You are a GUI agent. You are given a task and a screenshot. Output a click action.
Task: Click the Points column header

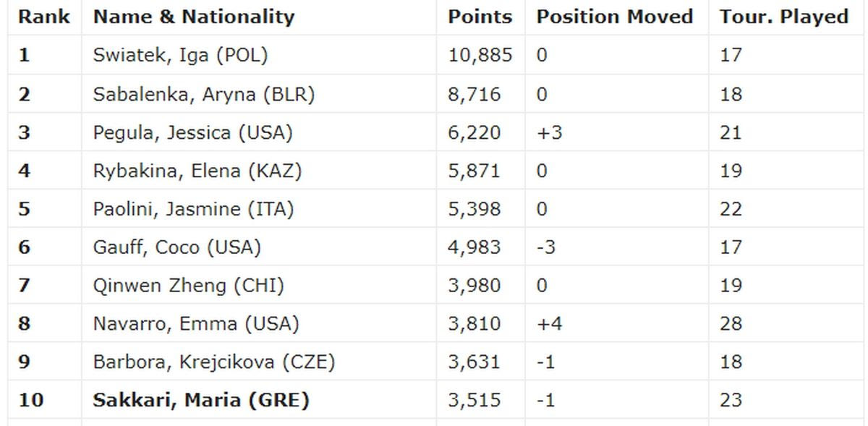pyautogui.click(x=480, y=17)
